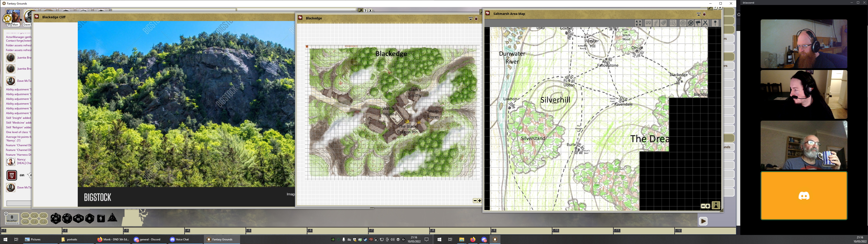Click Blackedge label on Saltmarsh Area Map
This screenshot has height=244, width=868.
pos(678,75)
